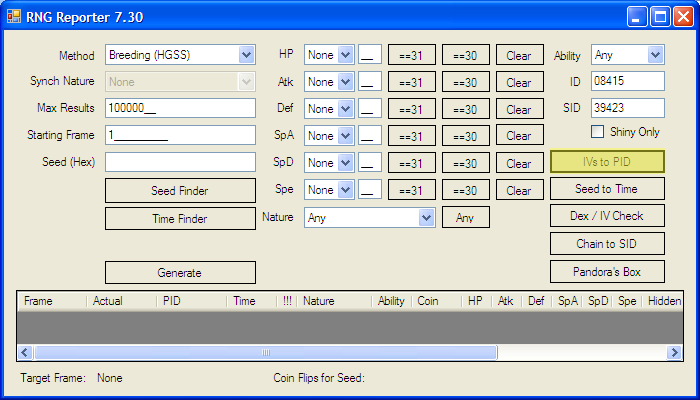The image size is (700, 400).
Task: Enable the Shiny Only checkbox
Action: (598, 132)
